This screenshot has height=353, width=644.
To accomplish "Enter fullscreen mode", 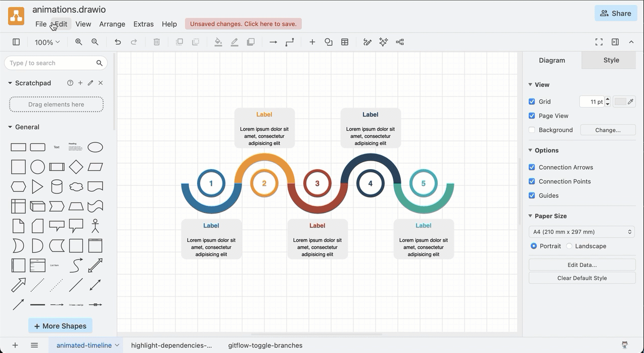I will pos(599,42).
